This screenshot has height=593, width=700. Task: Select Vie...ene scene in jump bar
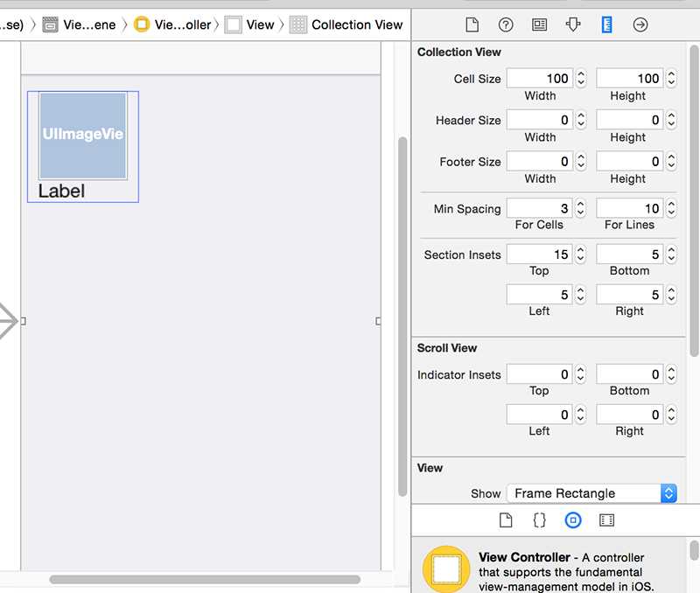(x=80, y=24)
